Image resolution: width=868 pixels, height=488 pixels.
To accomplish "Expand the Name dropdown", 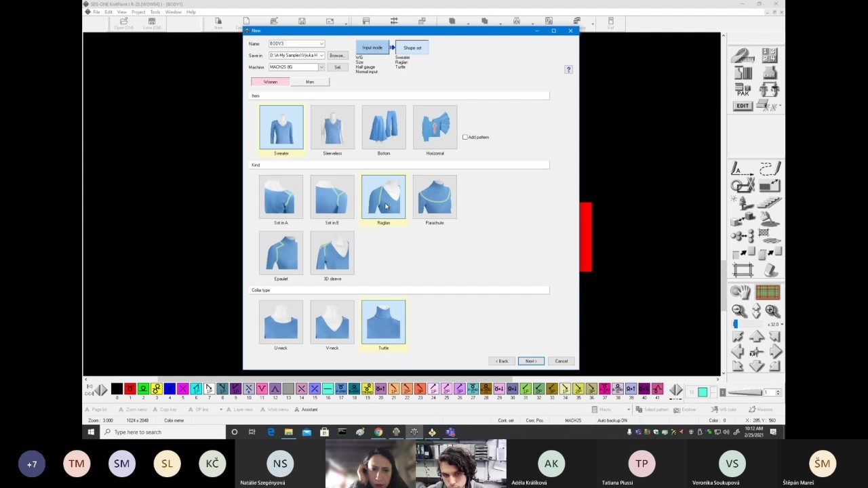I will pos(321,44).
